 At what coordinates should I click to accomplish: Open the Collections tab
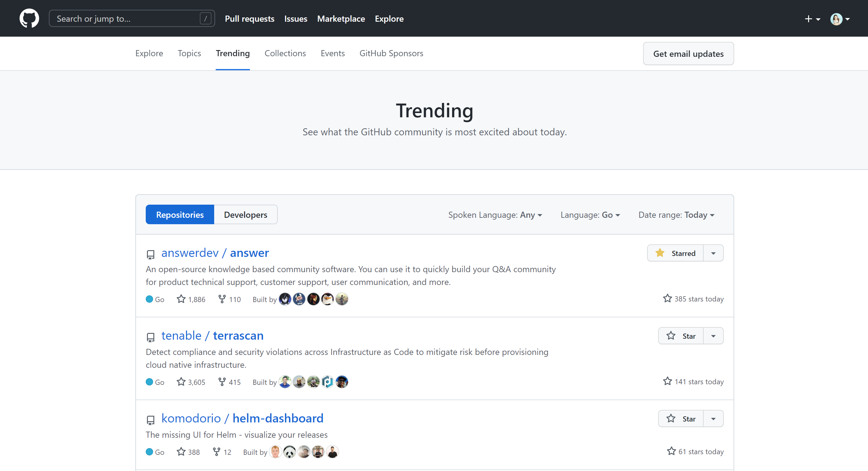pyautogui.click(x=285, y=53)
